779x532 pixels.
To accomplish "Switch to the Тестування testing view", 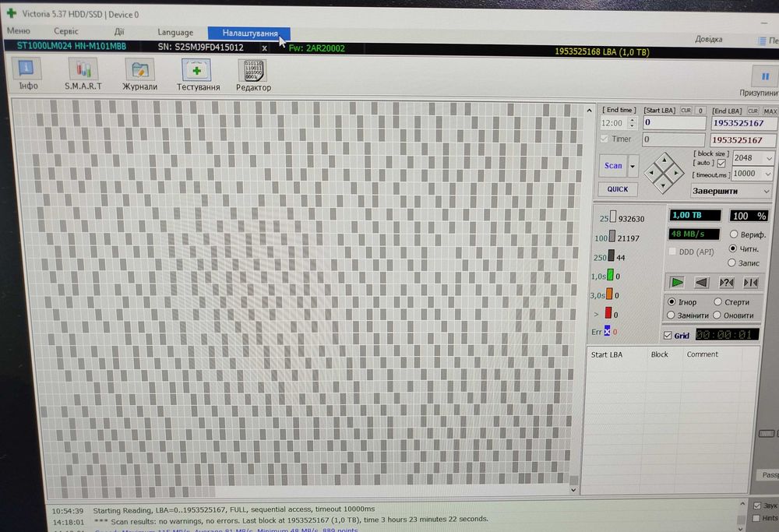I will tap(198, 76).
